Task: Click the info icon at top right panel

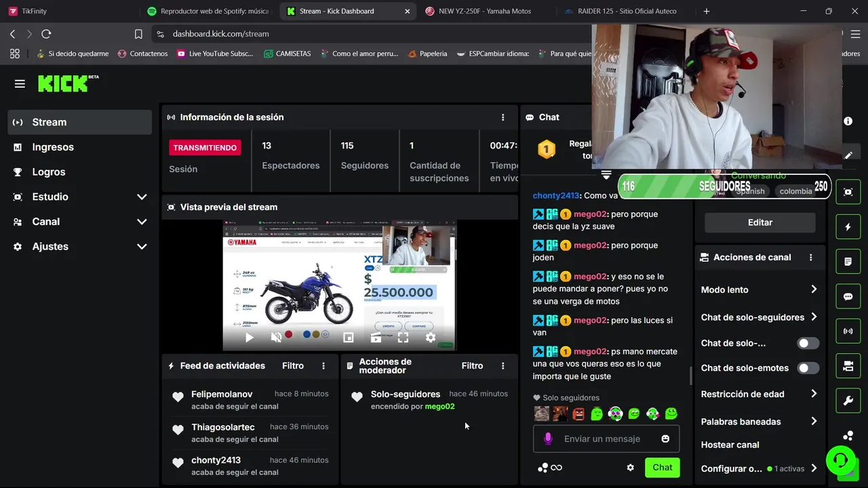Action: [848, 121]
